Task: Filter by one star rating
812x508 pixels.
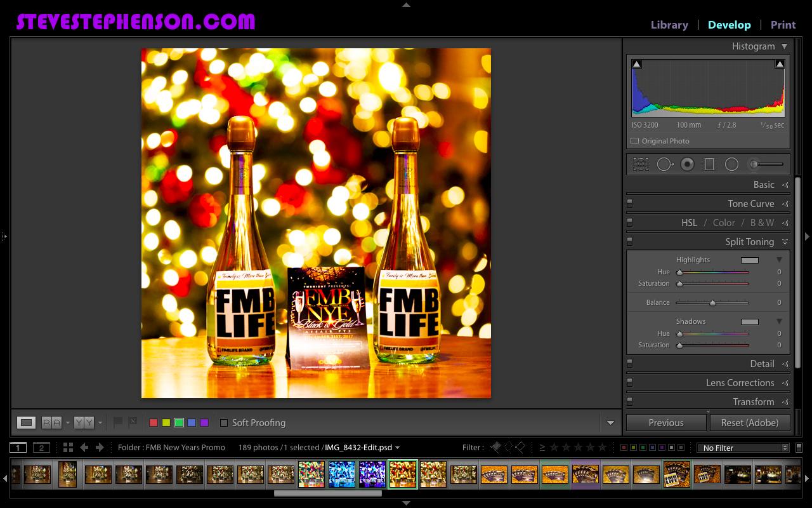Action: [554, 448]
